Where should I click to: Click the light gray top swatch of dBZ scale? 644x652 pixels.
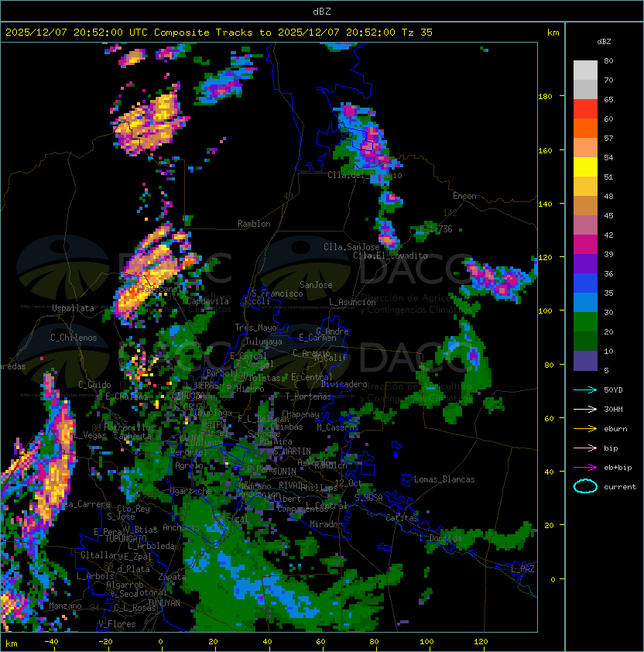click(x=585, y=70)
